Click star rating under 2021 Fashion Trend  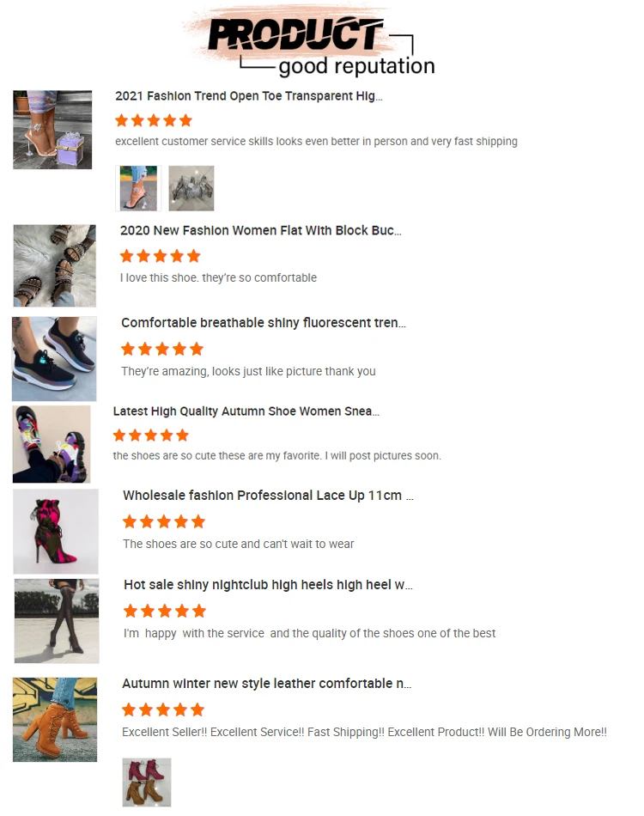(x=154, y=121)
